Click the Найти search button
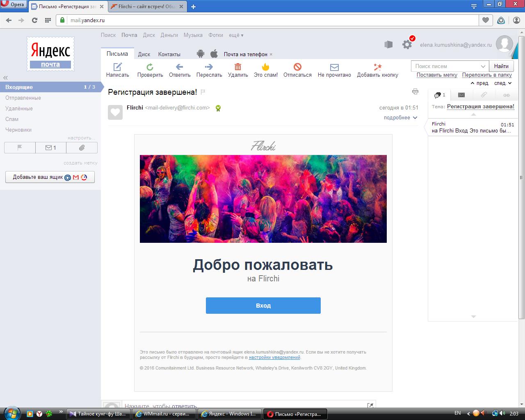 coord(501,66)
